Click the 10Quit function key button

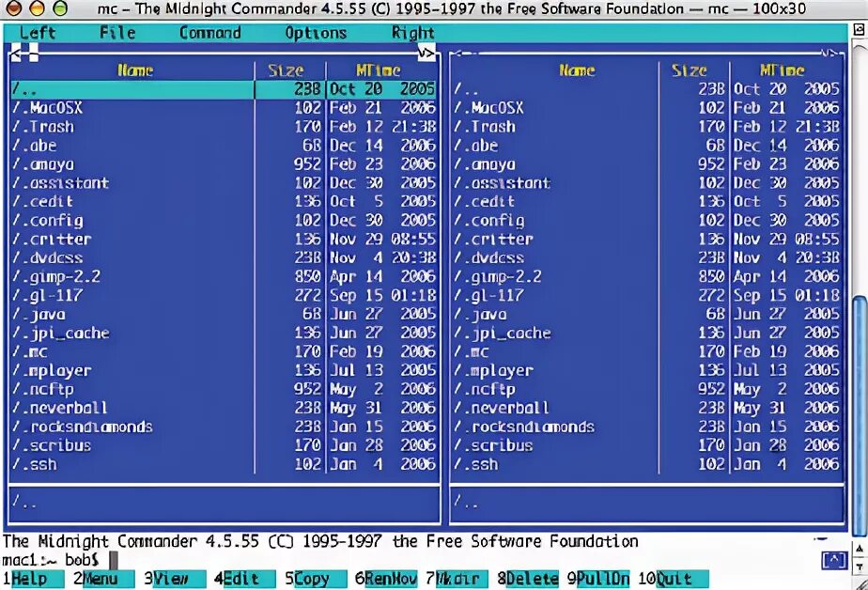click(674, 579)
